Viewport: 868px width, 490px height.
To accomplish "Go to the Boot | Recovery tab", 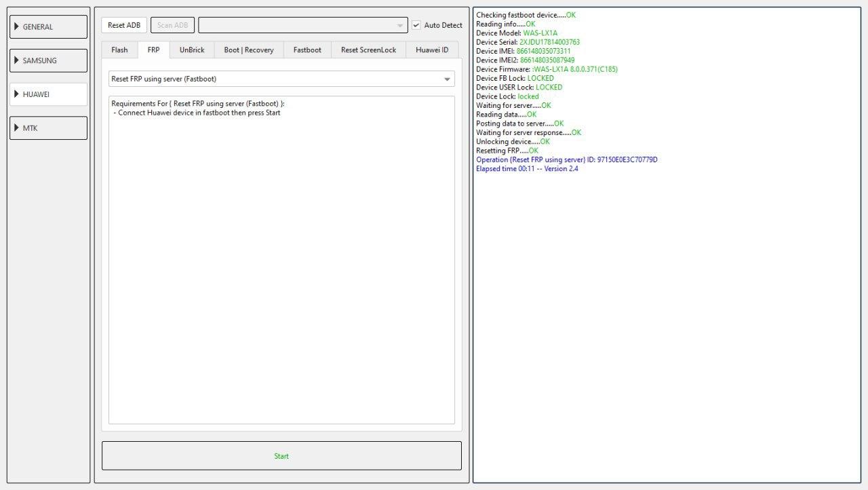I will point(249,50).
